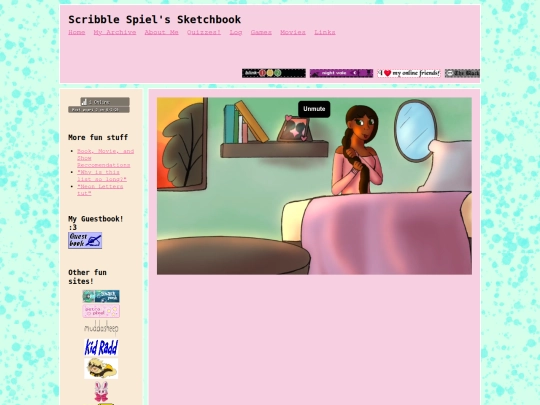This screenshot has height=405, width=540.
Task: Open the Log page
Action: (x=236, y=32)
